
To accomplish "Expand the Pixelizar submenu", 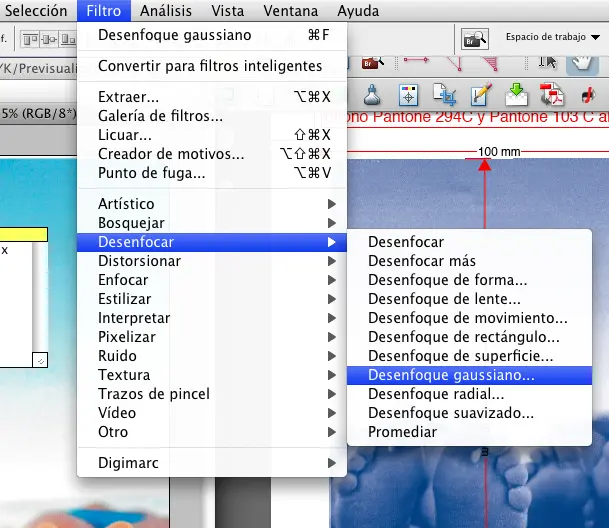I will click(x=212, y=337).
